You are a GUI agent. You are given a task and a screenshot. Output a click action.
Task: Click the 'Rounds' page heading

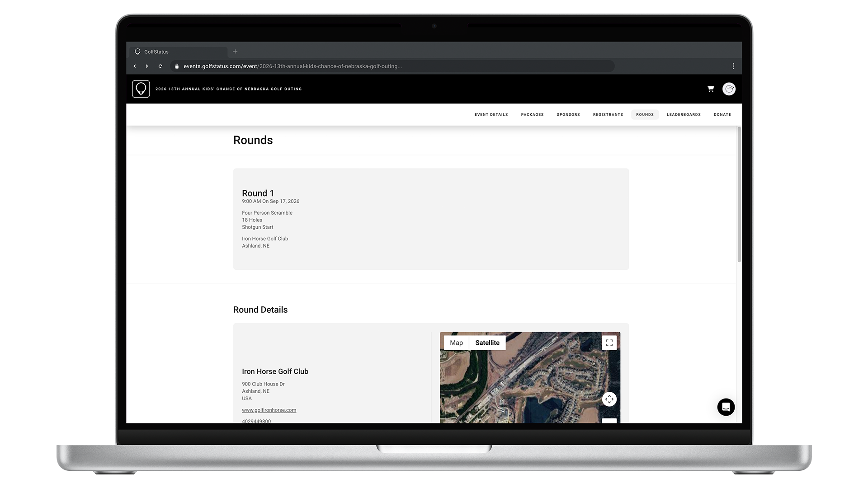(x=253, y=140)
